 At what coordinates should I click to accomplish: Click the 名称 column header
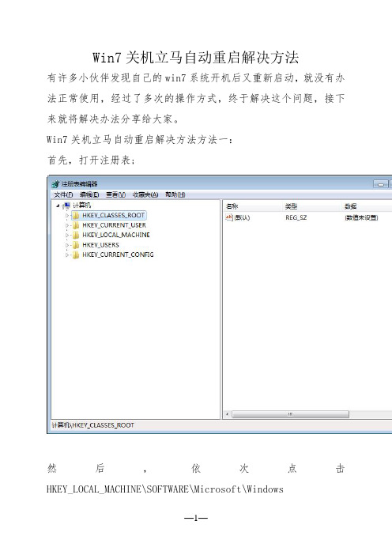[x=232, y=206]
